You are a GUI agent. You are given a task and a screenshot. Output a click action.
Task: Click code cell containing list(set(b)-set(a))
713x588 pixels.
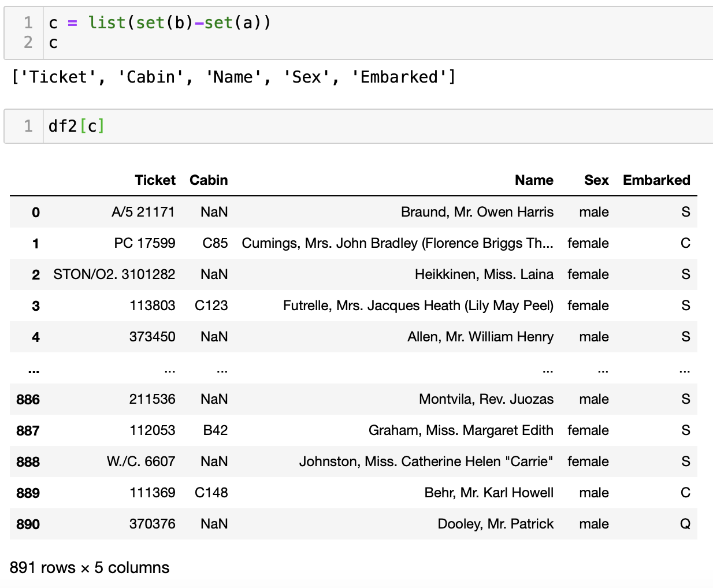(358, 33)
